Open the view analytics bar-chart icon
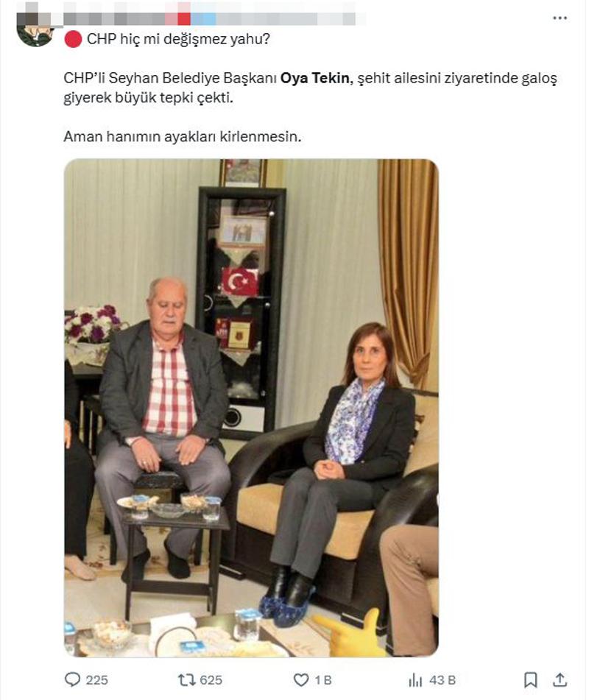 [x=415, y=680]
